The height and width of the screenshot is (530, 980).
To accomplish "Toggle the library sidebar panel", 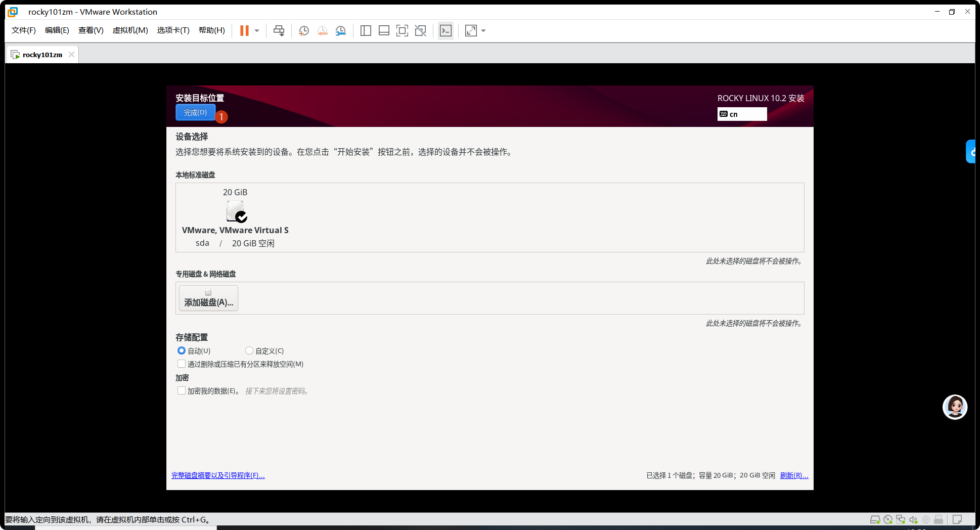I will tap(366, 31).
